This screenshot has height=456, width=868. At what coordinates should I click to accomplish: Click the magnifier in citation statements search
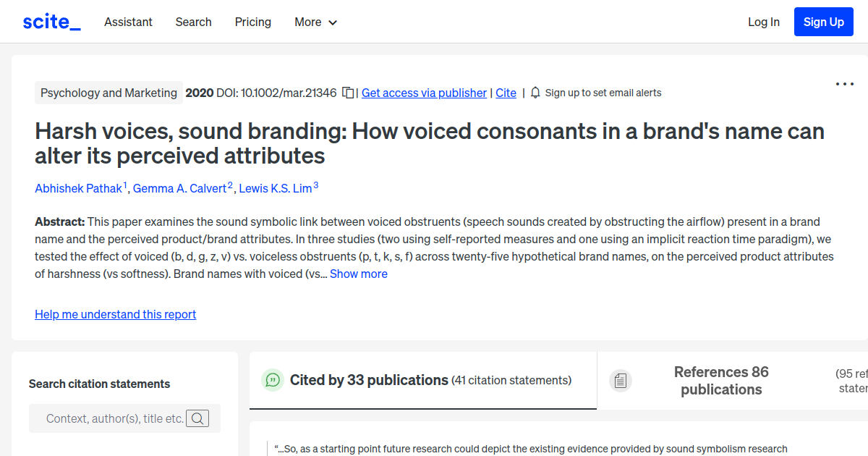point(197,418)
